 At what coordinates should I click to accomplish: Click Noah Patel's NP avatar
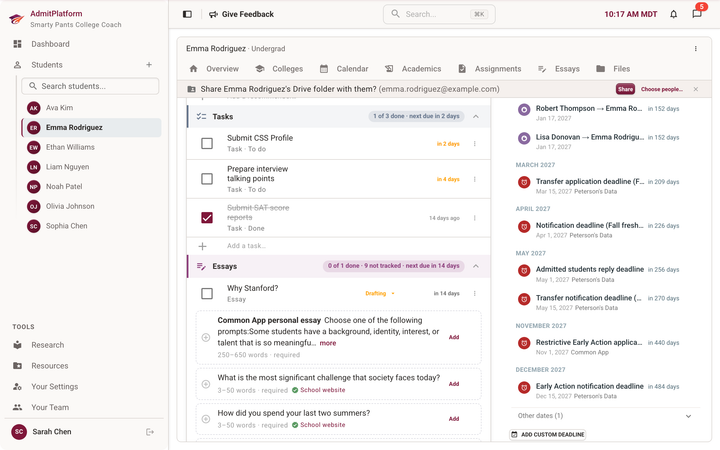click(34, 187)
